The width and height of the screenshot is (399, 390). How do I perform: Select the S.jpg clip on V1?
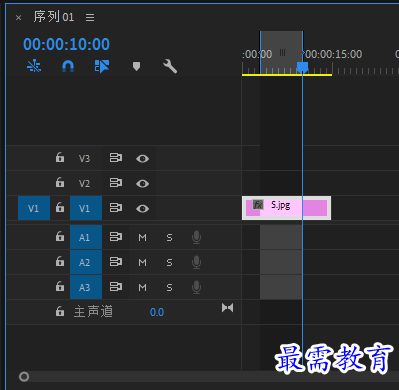coord(286,208)
